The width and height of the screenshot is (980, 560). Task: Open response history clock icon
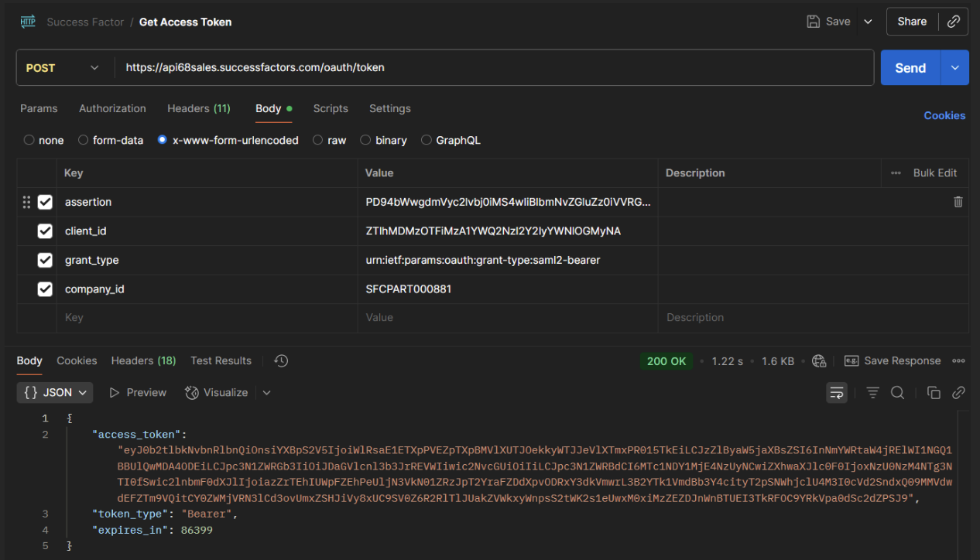coord(281,360)
